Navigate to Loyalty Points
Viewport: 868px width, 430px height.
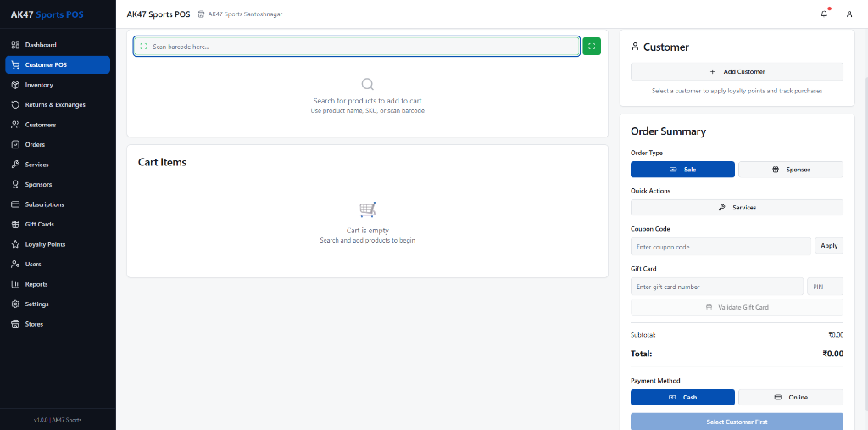tap(45, 244)
